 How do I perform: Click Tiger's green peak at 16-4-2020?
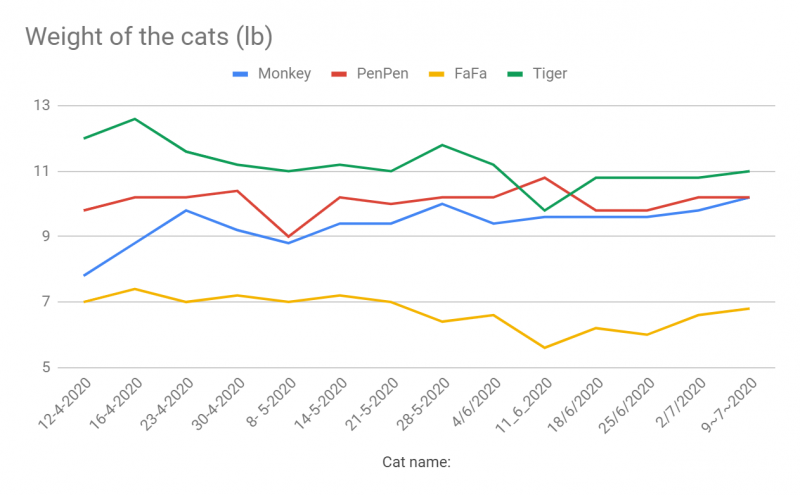[135, 119]
